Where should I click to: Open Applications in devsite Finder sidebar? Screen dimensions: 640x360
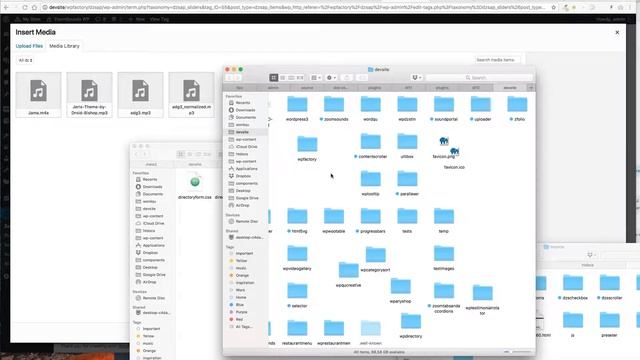(246, 169)
